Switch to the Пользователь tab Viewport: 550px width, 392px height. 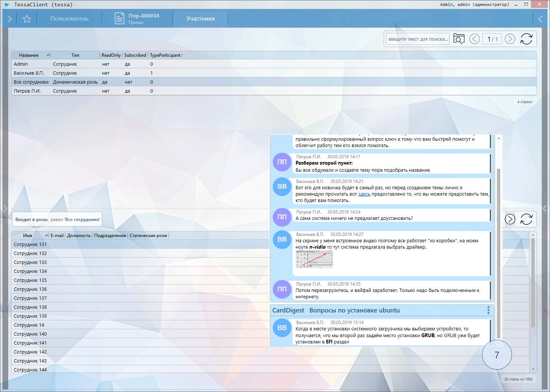coord(69,19)
